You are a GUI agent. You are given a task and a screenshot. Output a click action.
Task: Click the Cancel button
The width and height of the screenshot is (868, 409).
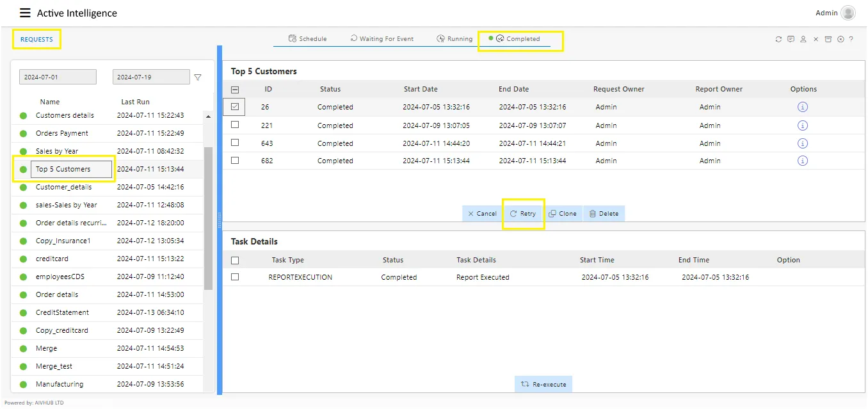pyautogui.click(x=482, y=214)
